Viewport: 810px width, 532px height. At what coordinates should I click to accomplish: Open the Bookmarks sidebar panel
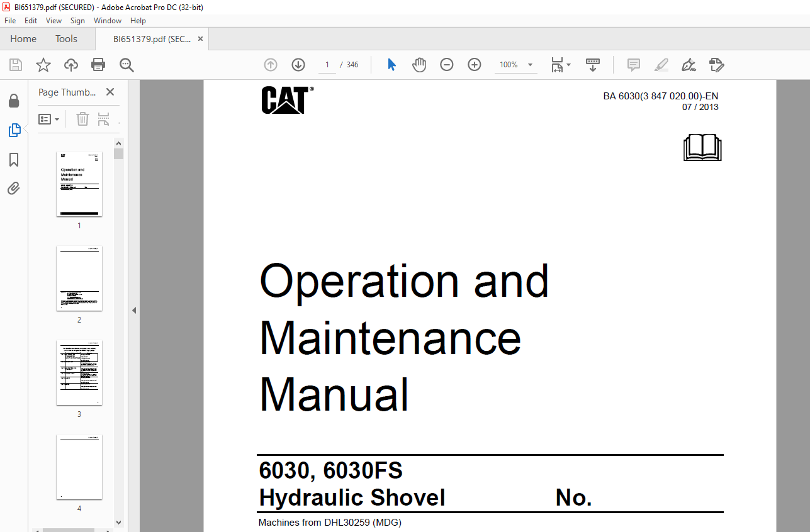pyautogui.click(x=14, y=160)
